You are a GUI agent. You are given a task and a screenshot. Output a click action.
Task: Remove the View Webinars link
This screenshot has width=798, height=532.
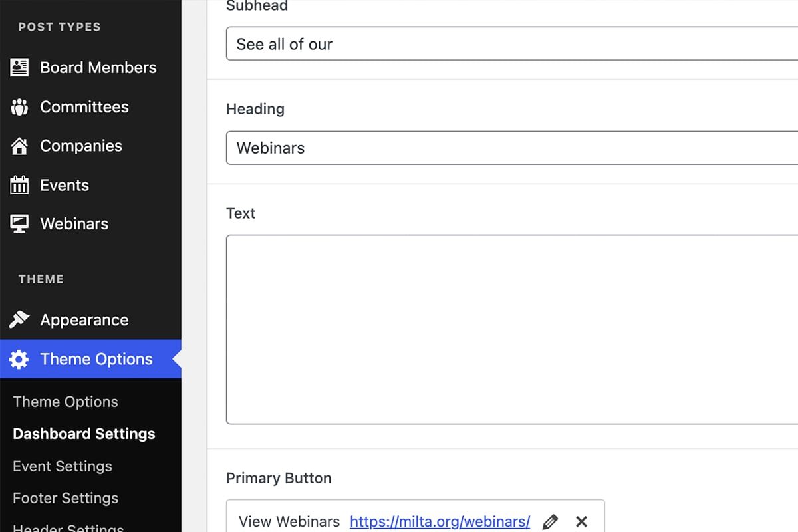581,522
